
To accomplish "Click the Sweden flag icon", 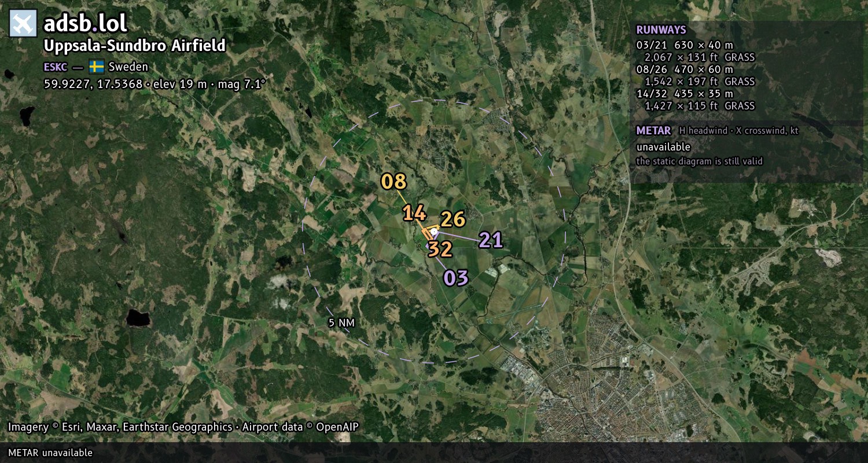I will click(x=96, y=66).
